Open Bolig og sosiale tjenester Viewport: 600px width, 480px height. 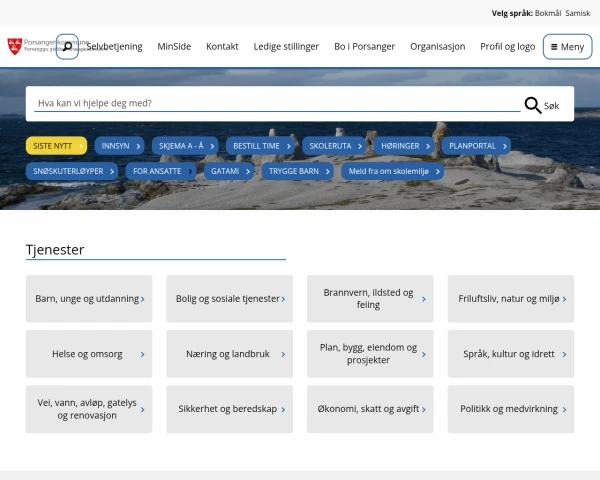click(x=230, y=299)
